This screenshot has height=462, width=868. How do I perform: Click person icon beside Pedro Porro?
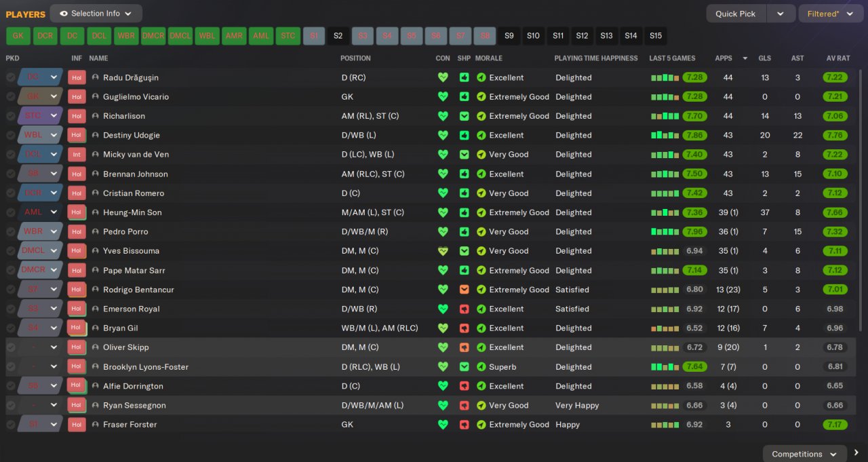96,232
